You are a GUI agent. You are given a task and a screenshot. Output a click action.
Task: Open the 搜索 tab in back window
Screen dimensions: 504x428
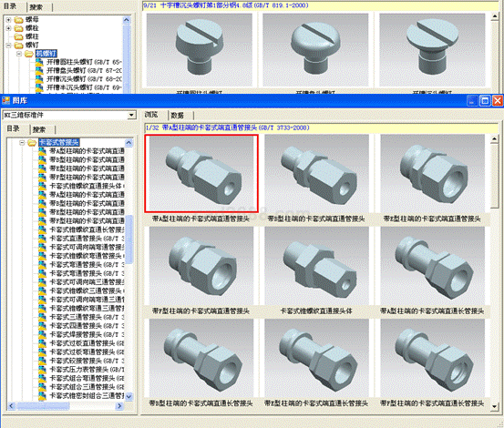[x=36, y=6]
